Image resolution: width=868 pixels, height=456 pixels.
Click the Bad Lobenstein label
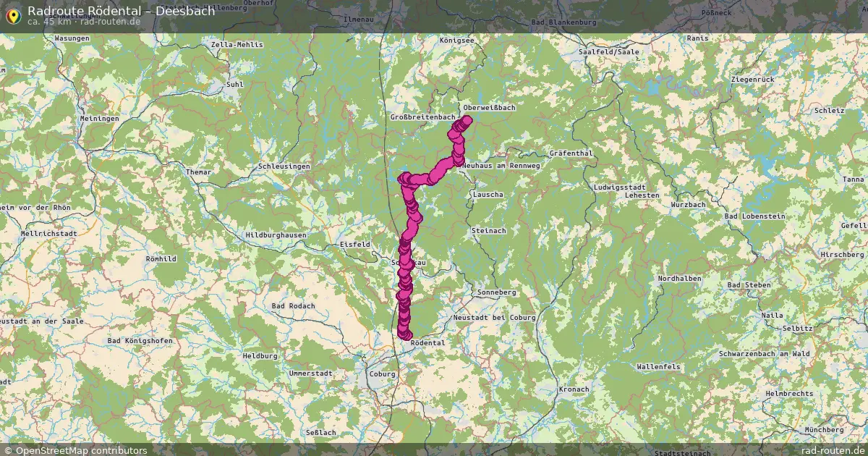tap(754, 217)
